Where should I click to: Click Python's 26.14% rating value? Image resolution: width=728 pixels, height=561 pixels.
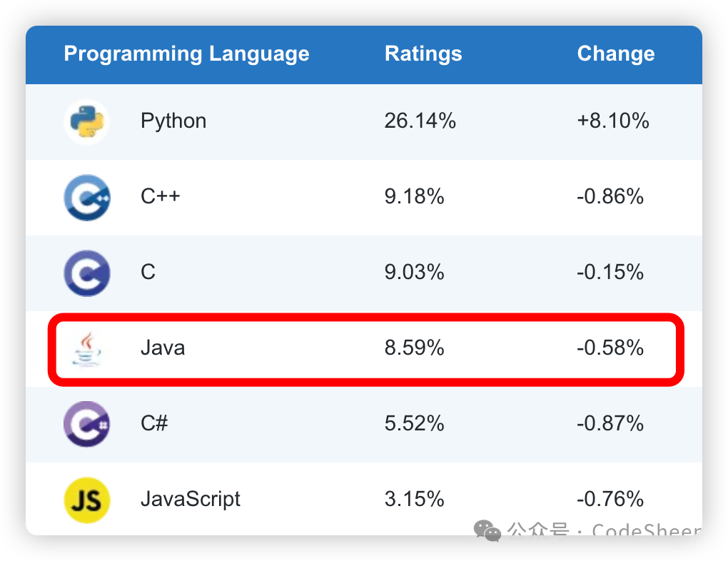click(420, 121)
